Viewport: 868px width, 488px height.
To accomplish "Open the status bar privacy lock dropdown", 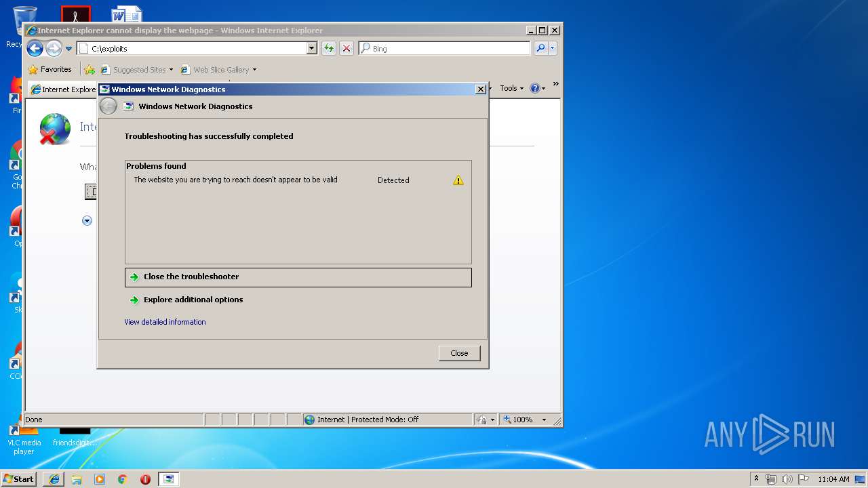I will point(492,420).
